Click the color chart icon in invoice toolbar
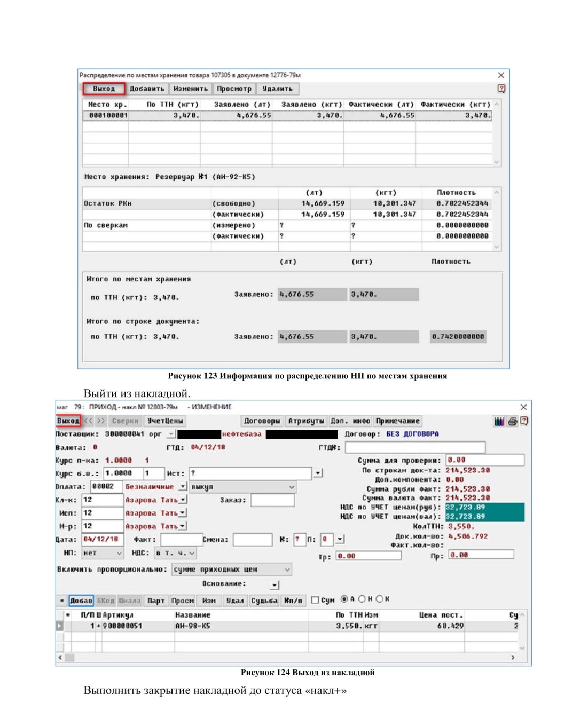 (499, 421)
